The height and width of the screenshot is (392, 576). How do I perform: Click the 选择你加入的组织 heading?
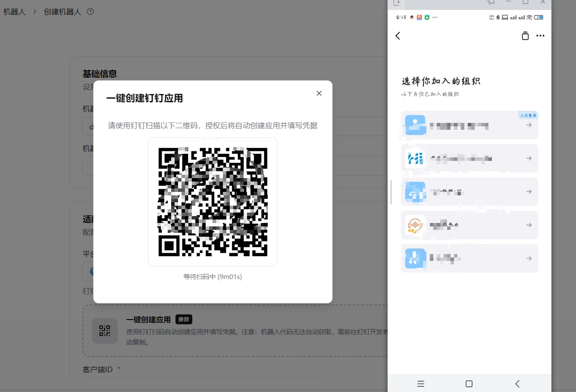441,81
